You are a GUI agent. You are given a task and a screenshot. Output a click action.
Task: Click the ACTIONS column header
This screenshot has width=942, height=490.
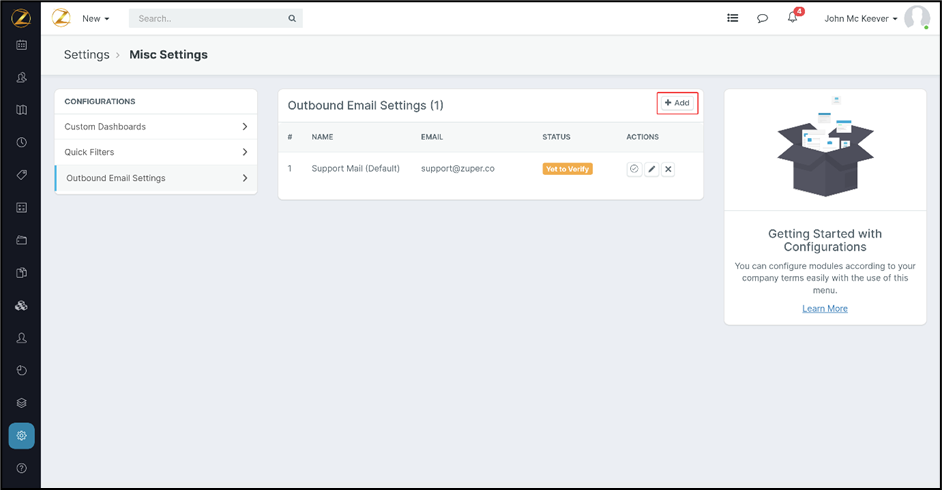click(642, 137)
